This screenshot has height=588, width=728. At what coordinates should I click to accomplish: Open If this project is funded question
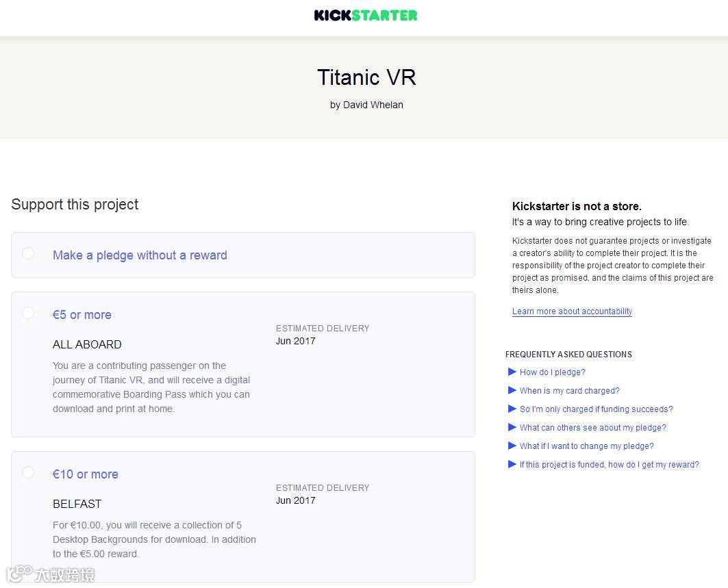click(x=609, y=465)
